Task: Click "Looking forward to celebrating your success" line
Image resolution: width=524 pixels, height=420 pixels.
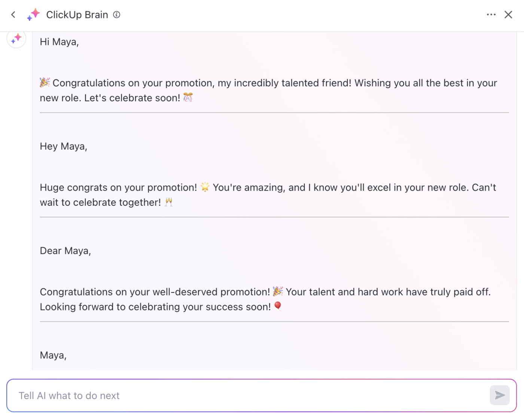Action: point(155,307)
